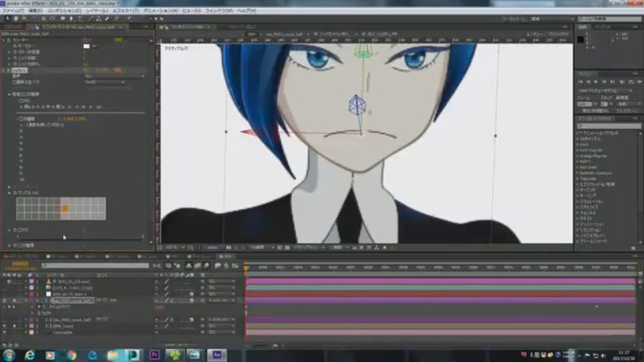The height and width of the screenshot is (362, 644).
Task: Toggle visibility of the bottom timeline layer
Action: pyautogui.click(x=5, y=332)
